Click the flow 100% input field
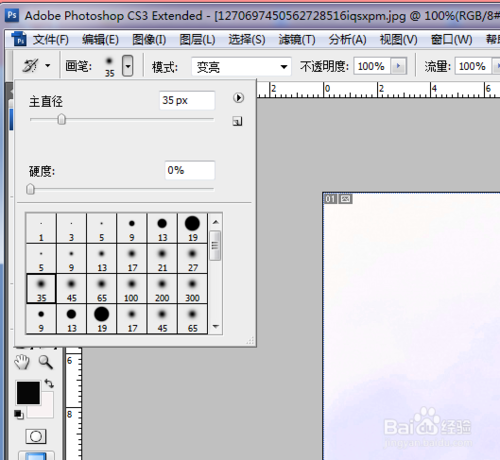Image resolution: width=500 pixels, height=460 pixels. 473,66
